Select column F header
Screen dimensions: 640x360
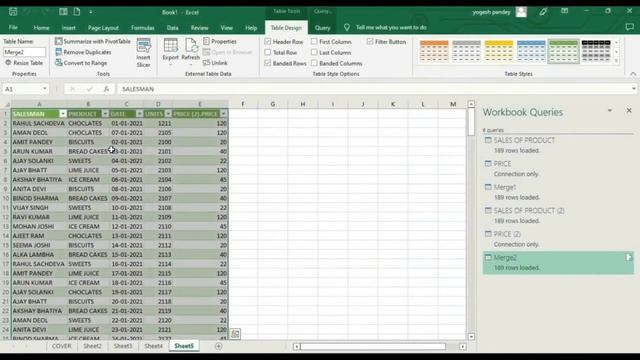pos(242,104)
